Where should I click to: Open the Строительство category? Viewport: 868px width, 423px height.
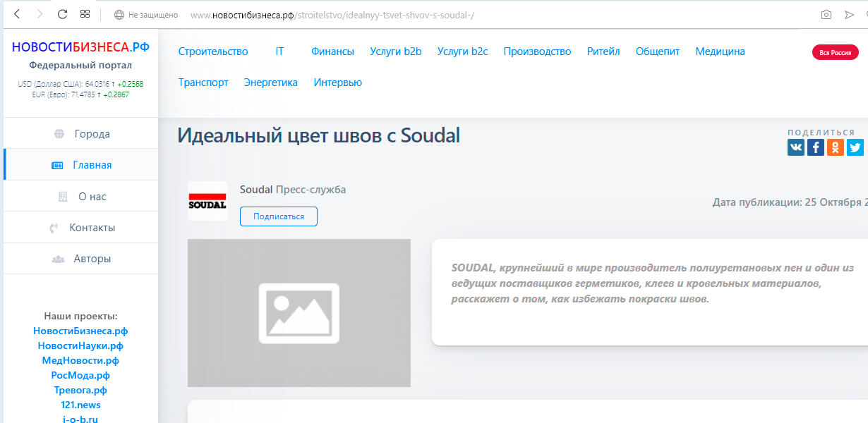click(213, 51)
